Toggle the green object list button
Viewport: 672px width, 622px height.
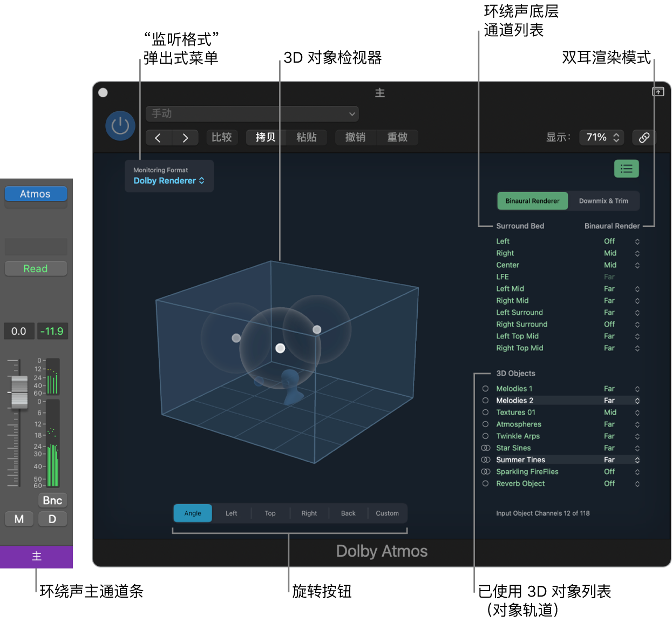626,169
